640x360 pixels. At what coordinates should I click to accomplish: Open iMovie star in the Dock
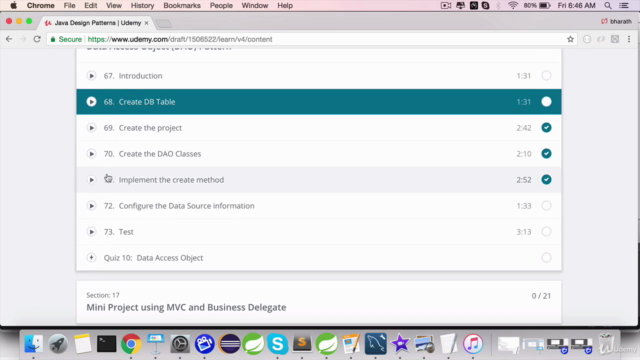400,344
